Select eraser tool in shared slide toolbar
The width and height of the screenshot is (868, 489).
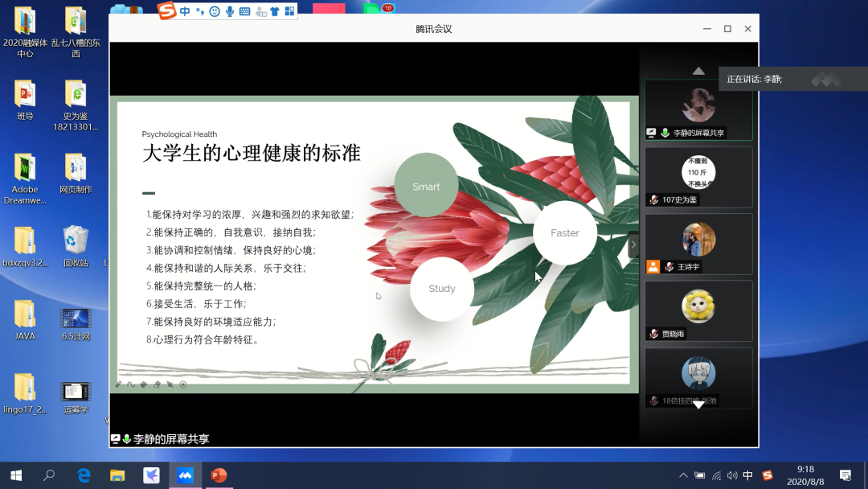pos(157,384)
